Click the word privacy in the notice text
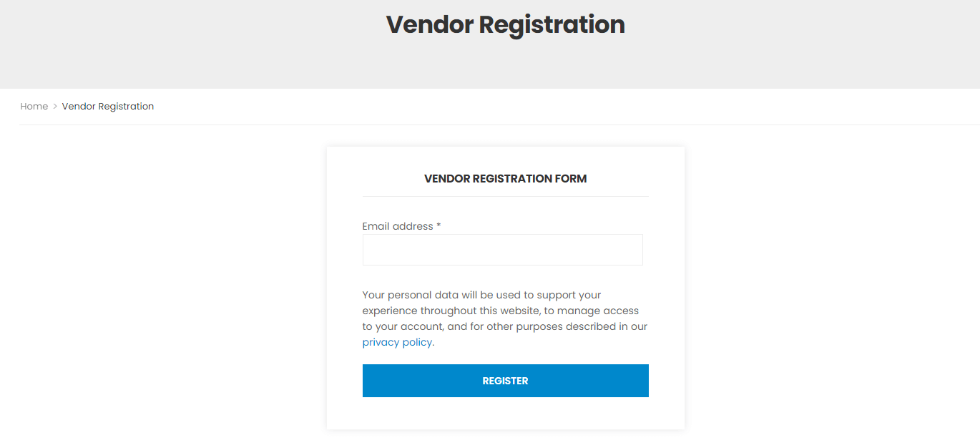Viewport: 980px width, 448px height. coord(380,342)
